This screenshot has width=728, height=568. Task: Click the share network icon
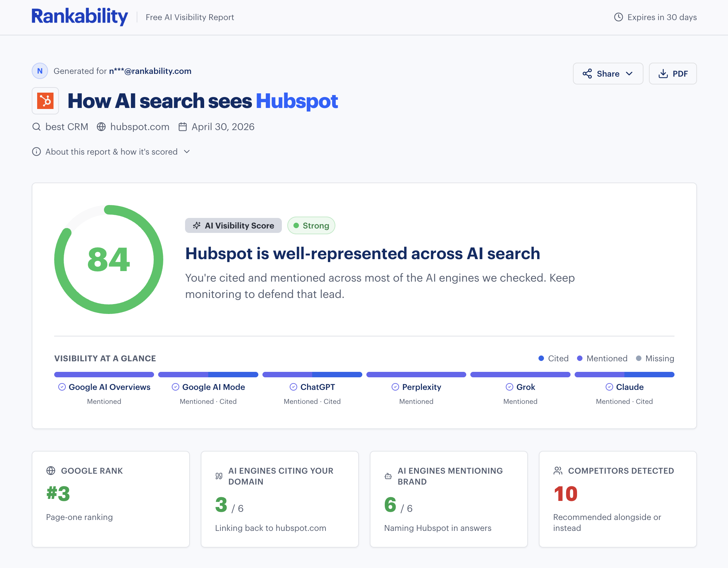[x=587, y=74]
